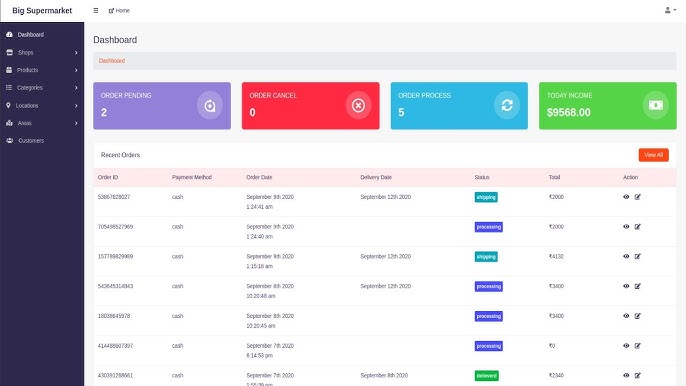This screenshot has width=686, height=386.
Task: Click edit icon for order 414488607397
Action: pos(637,346)
